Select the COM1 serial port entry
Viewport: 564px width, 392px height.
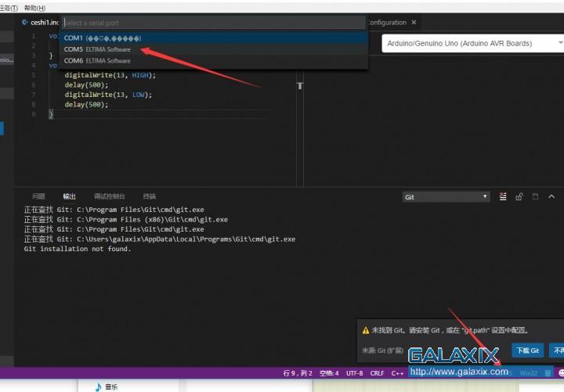click(x=102, y=38)
